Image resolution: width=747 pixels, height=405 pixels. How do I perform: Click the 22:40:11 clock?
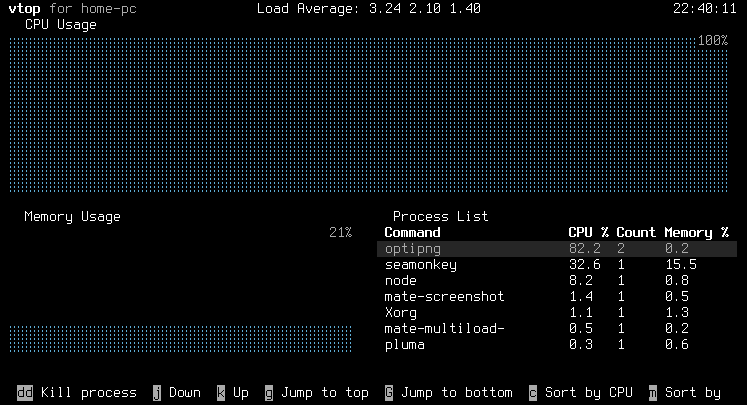tap(705, 9)
